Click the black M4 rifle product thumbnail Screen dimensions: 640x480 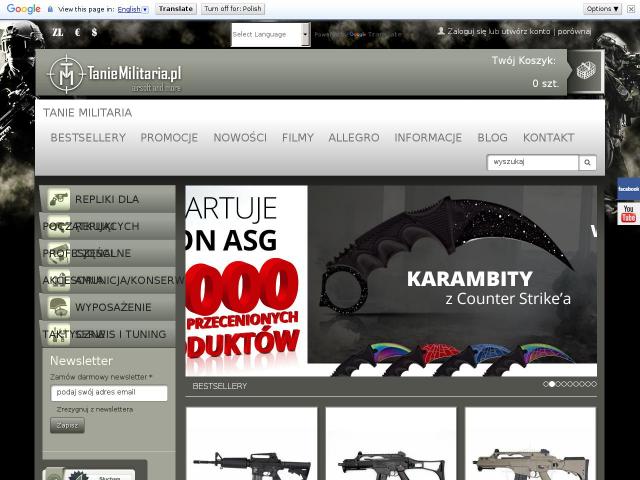pos(251,444)
